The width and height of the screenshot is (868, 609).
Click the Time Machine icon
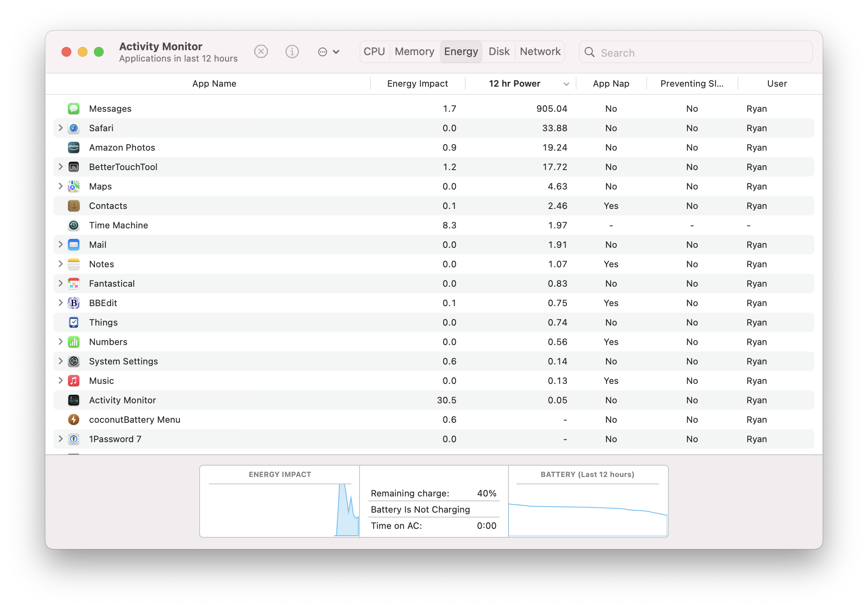74,225
